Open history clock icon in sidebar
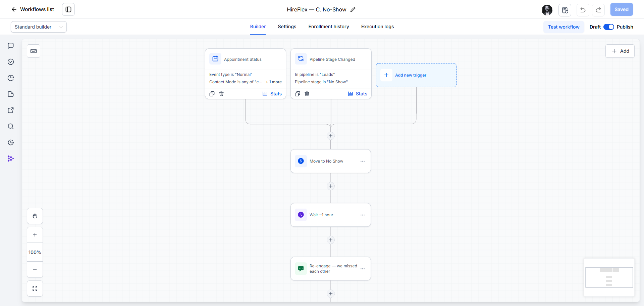This screenshot has height=306, width=644. pyautogui.click(x=11, y=142)
